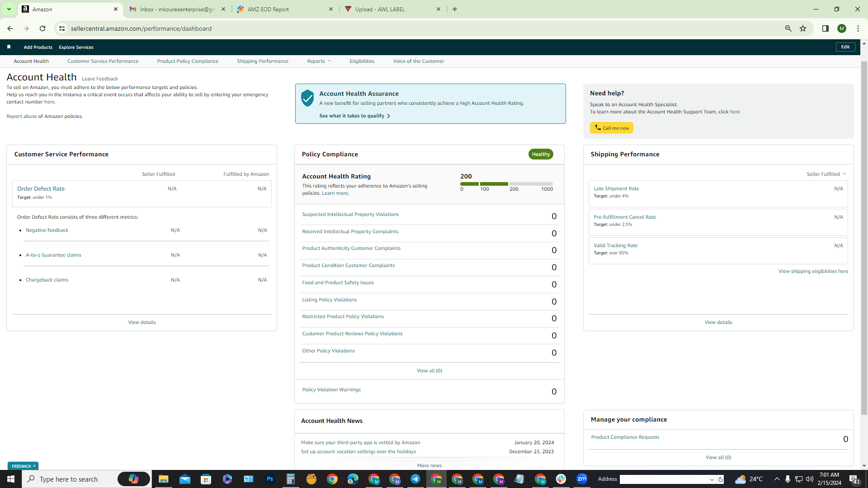Screen dimensions: 868x488
Task: Open Negative feedback metric link
Action: point(47,230)
